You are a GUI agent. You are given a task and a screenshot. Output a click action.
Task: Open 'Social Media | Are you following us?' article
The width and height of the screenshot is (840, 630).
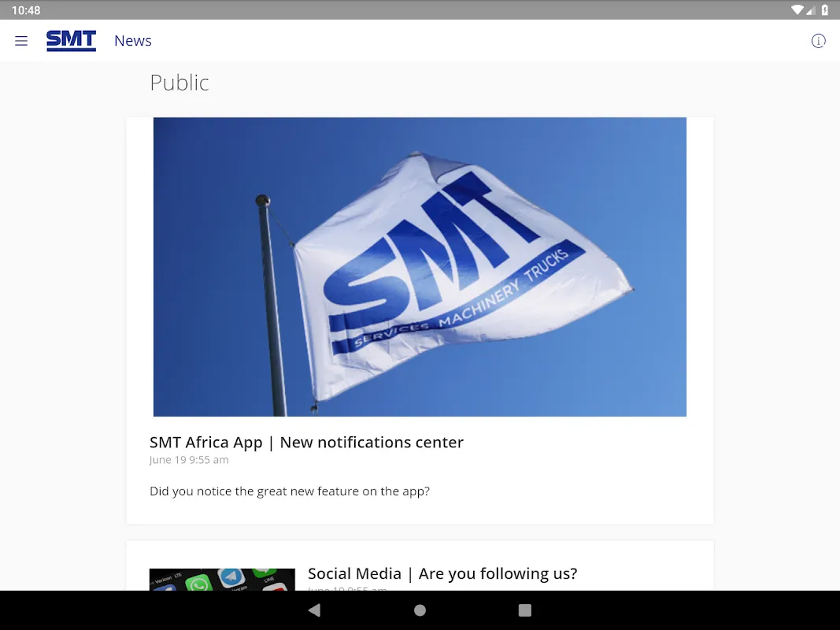click(x=442, y=574)
